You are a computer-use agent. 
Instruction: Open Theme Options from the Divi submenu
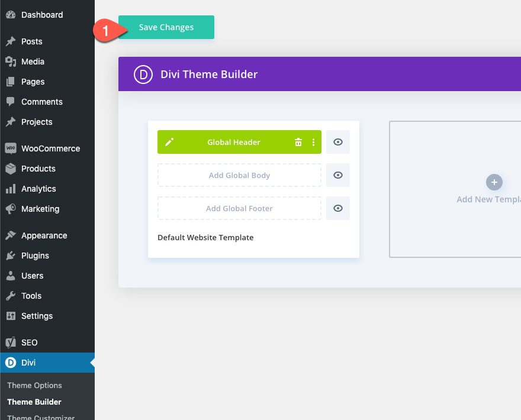34,385
